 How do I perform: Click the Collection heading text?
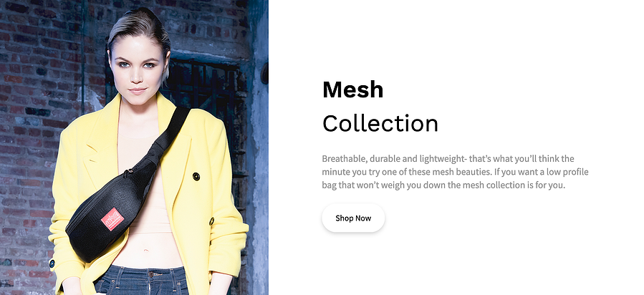(x=380, y=123)
